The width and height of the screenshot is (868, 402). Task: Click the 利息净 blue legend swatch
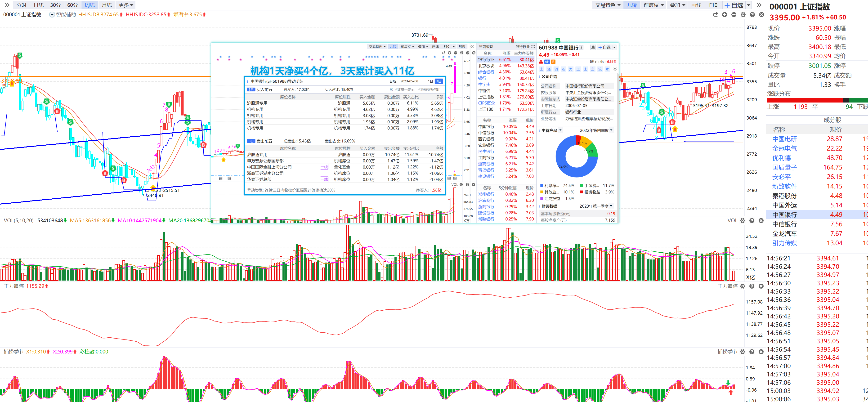[x=542, y=185]
